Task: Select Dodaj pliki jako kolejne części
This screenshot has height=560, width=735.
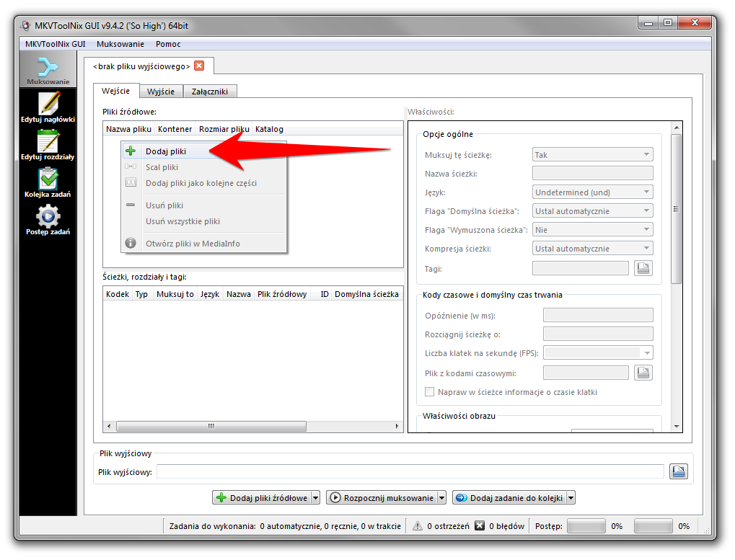Action: pyautogui.click(x=204, y=183)
